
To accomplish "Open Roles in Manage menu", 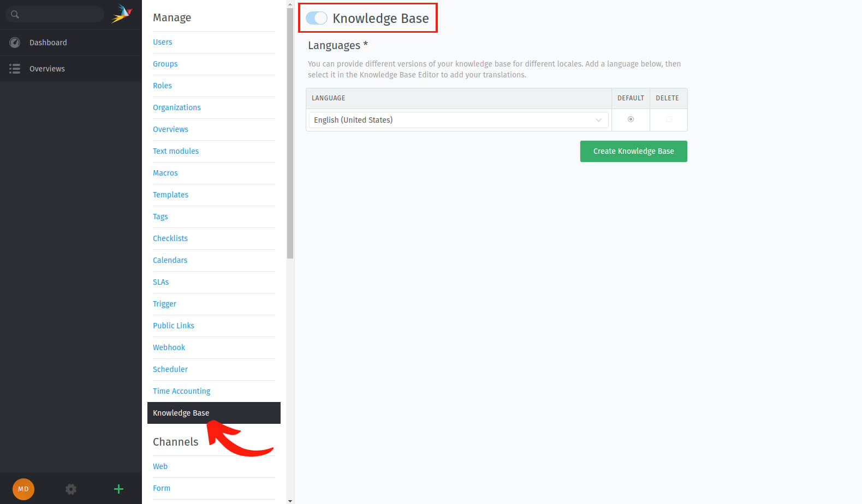I will tap(162, 86).
